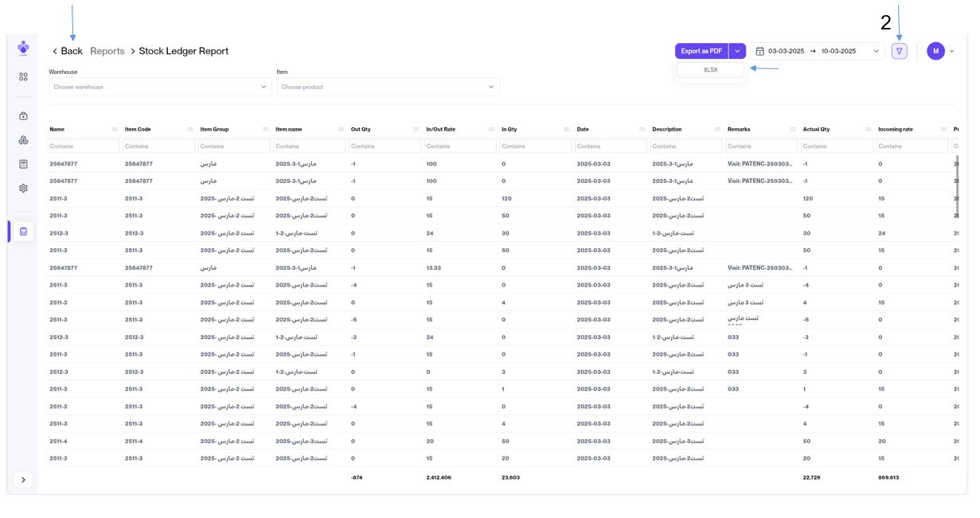Go to Reports in the breadcrumb
Screen dimensions: 980x518
coord(107,51)
